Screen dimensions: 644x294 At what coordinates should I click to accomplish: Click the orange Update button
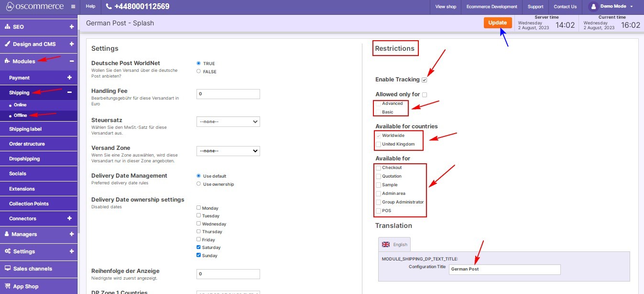point(498,23)
